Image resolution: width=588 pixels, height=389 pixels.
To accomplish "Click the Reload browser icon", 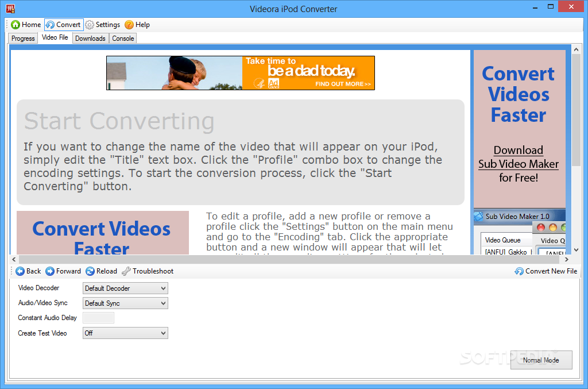I will click(x=90, y=271).
